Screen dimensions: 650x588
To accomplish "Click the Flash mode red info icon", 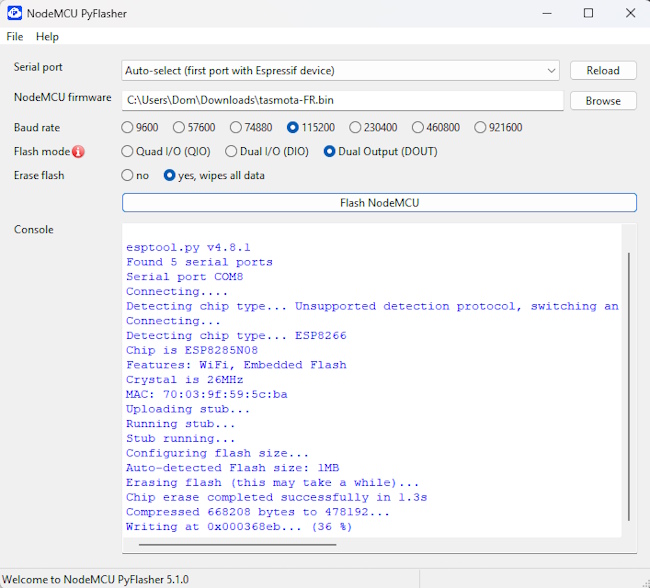I will 78,152.
